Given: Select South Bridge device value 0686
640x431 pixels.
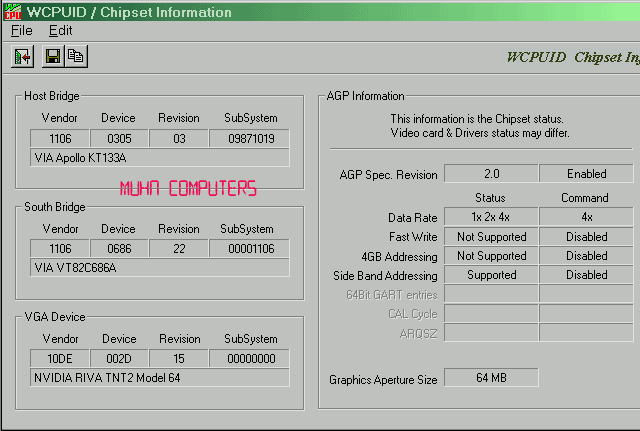Looking at the screenshot, I should tap(119, 249).
